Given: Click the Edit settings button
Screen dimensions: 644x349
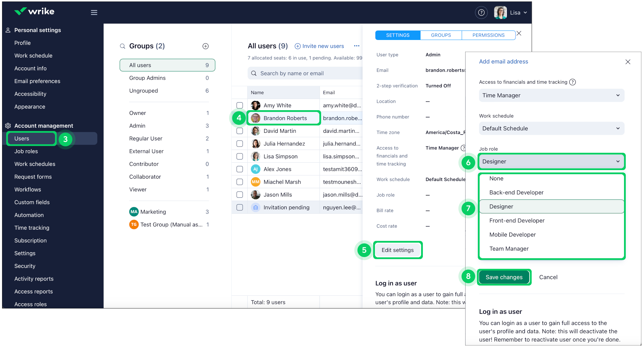Looking at the screenshot, I should [x=397, y=250].
